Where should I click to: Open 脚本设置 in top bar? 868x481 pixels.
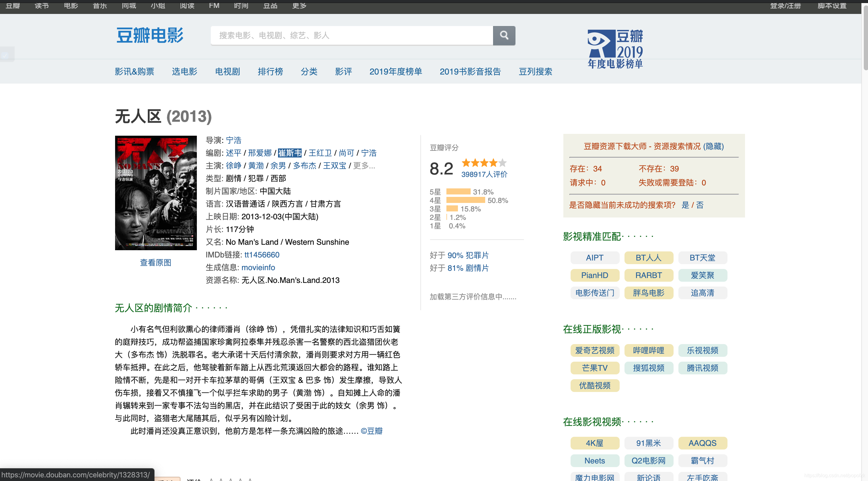click(832, 5)
